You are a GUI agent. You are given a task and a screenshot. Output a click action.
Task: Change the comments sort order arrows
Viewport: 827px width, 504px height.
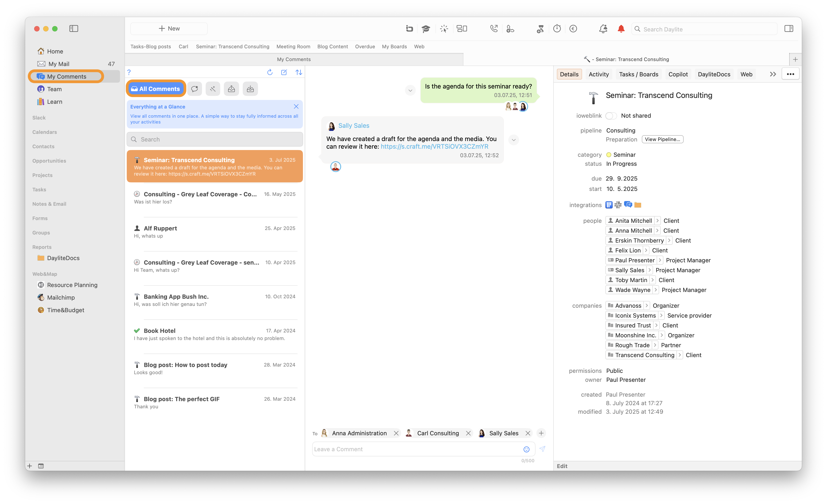click(x=299, y=72)
